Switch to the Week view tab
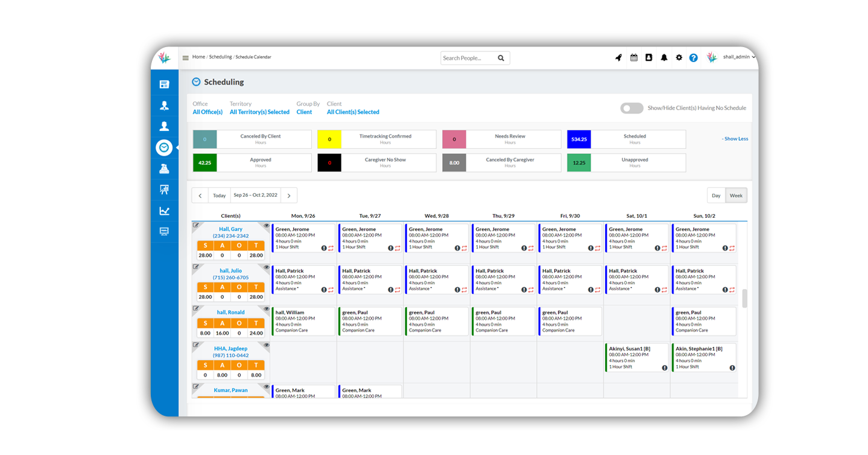This screenshot has height=455, width=868. pyautogui.click(x=736, y=196)
